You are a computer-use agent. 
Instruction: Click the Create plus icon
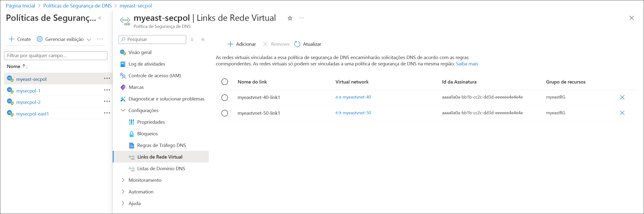(12, 39)
